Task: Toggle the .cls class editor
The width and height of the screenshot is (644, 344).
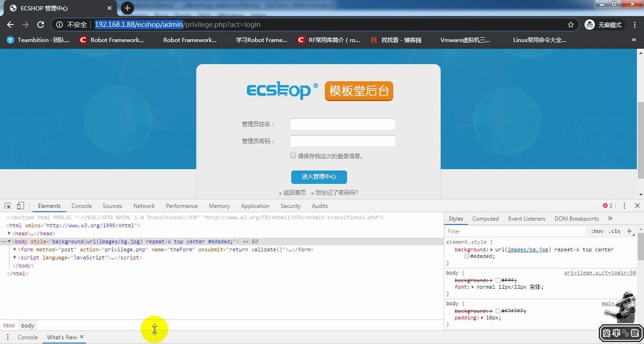Action: click(615, 232)
